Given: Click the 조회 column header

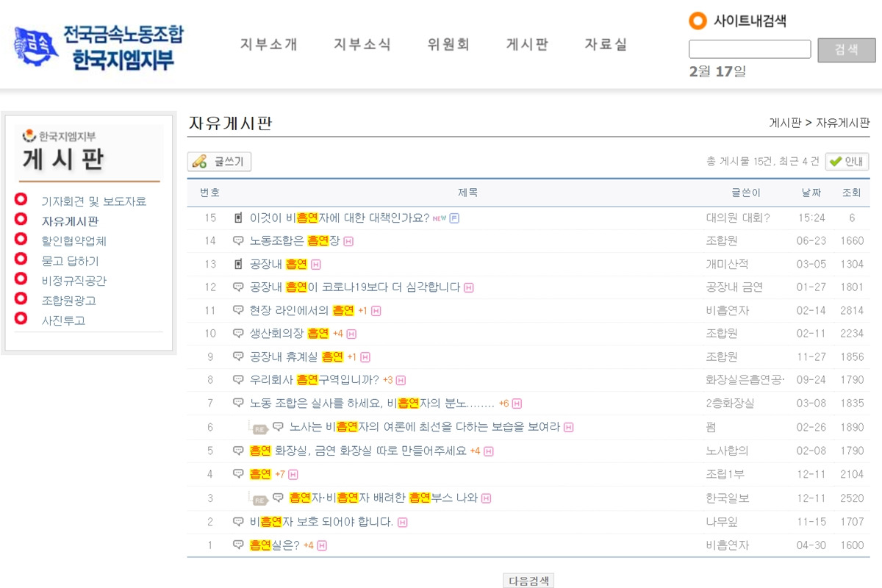Looking at the screenshot, I should 851,193.
